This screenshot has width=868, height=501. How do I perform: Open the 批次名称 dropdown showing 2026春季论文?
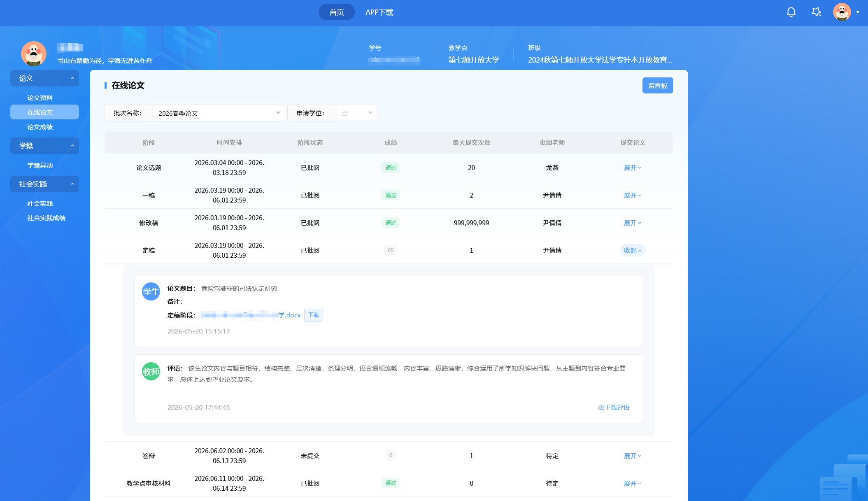[219, 113]
